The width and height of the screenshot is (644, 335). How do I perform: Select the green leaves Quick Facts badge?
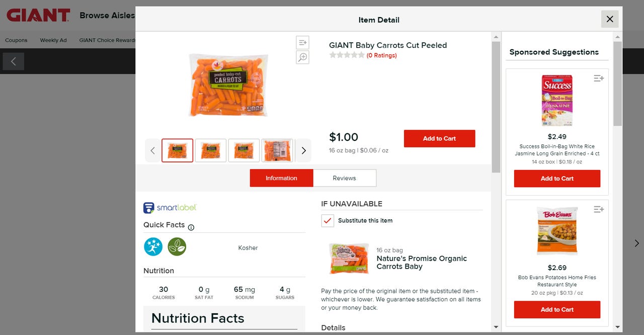click(x=177, y=246)
